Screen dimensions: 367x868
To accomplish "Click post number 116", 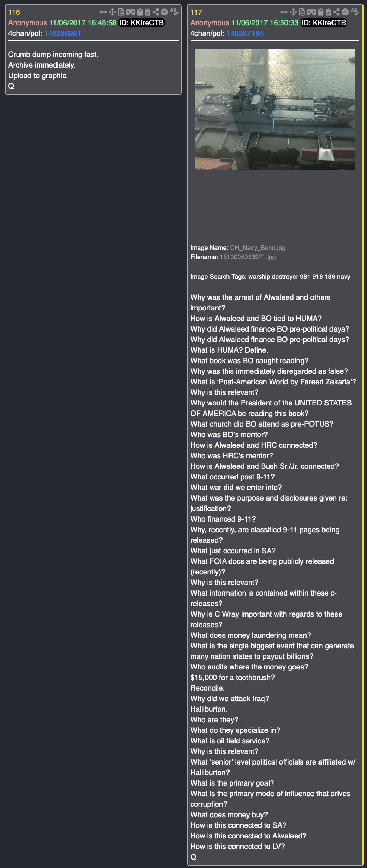I will (x=14, y=12).
